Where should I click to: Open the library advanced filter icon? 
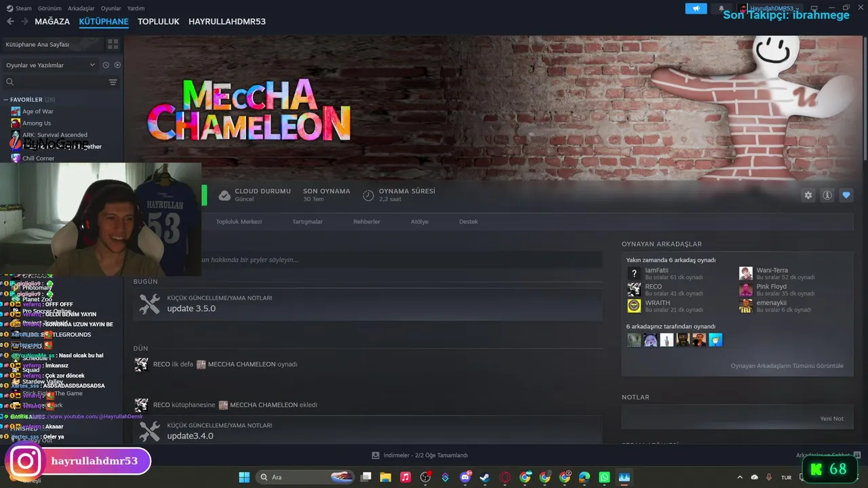(x=113, y=82)
